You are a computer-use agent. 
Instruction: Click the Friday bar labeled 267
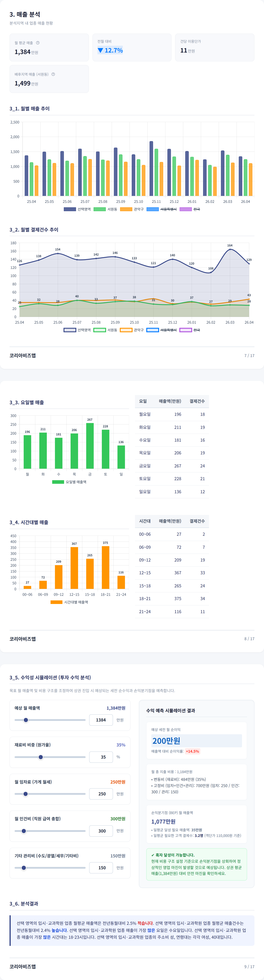pos(90,446)
